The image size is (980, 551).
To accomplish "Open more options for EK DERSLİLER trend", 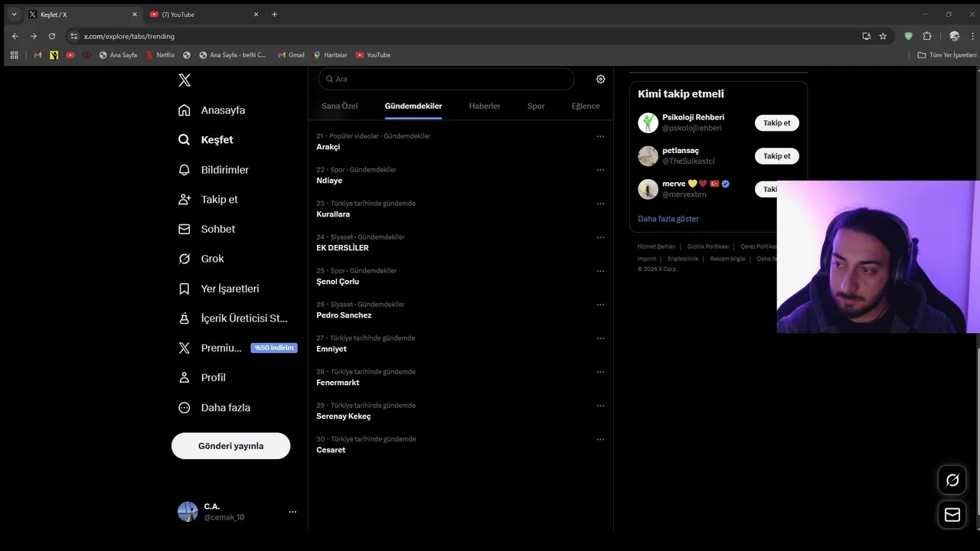I will pos(600,237).
